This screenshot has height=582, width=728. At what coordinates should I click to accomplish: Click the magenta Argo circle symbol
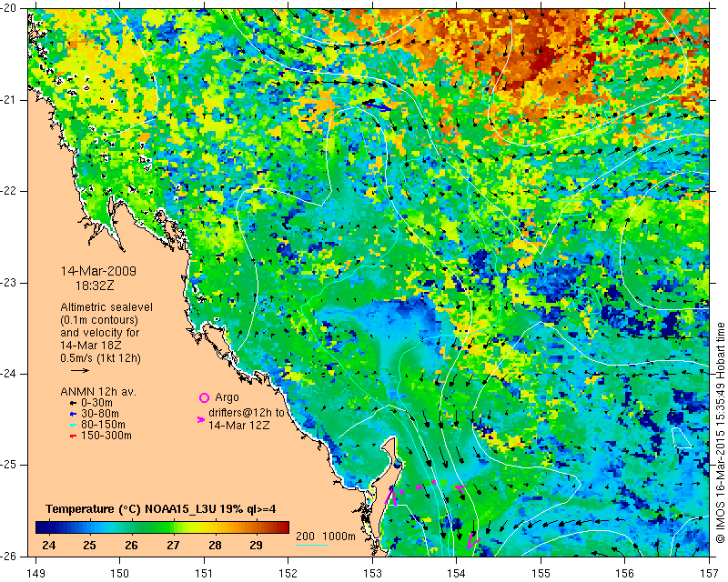(x=204, y=397)
